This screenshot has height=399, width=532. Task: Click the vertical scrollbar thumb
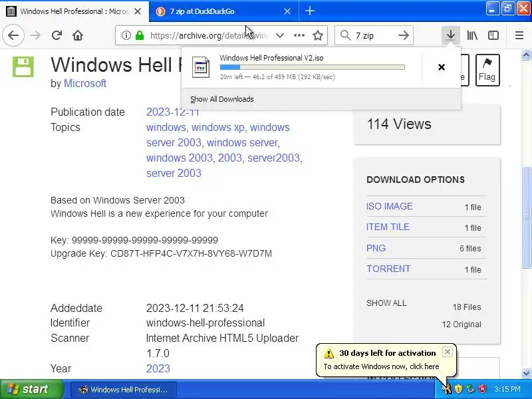tap(526, 217)
